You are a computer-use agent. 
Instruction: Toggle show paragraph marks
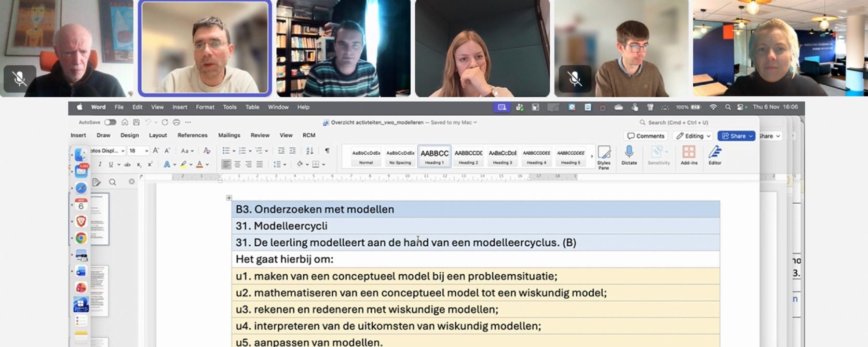[x=327, y=151]
